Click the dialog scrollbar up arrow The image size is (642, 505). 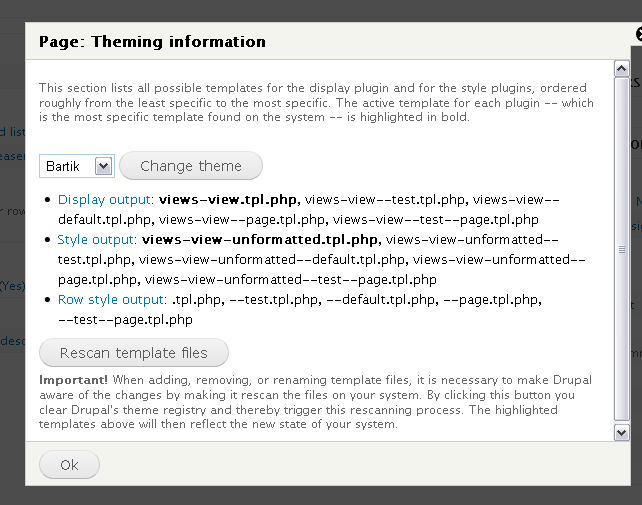click(x=621, y=68)
